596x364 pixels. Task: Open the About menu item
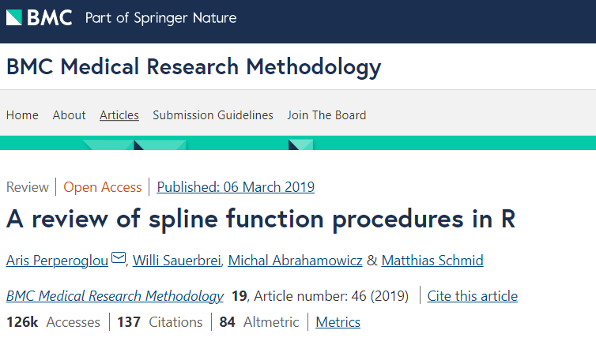(x=70, y=115)
